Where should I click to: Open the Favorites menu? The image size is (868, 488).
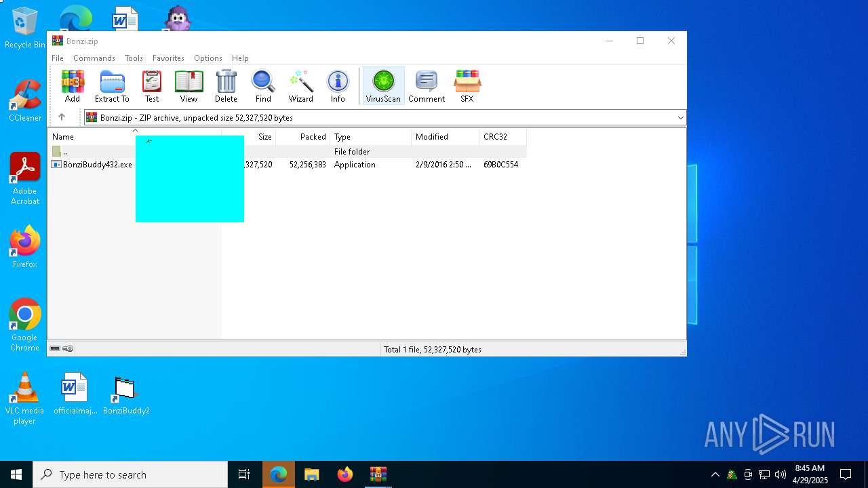tap(168, 58)
